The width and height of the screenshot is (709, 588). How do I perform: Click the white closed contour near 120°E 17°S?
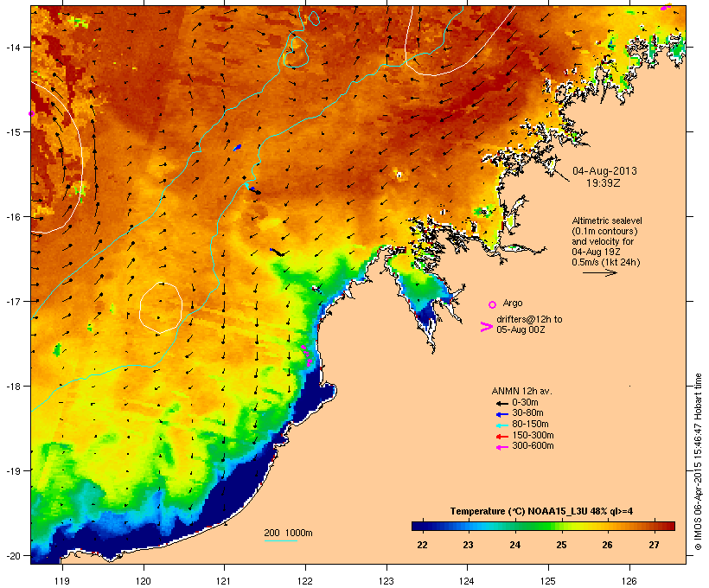pyautogui.click(x=161, y=308)
